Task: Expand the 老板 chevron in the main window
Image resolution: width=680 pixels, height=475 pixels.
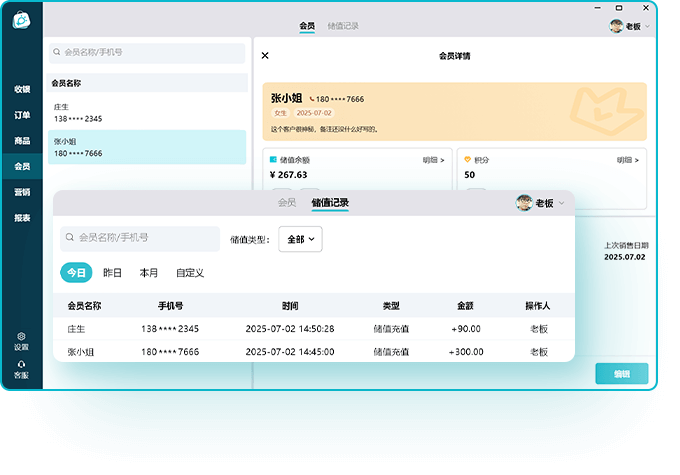Action: click(x=647, y=26)
